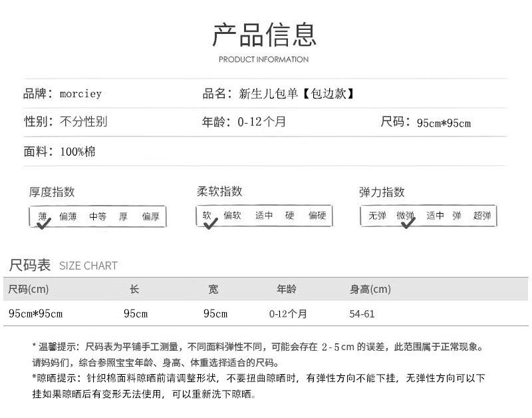Click the 54-61 height value cell

click(x=362, y=313)
